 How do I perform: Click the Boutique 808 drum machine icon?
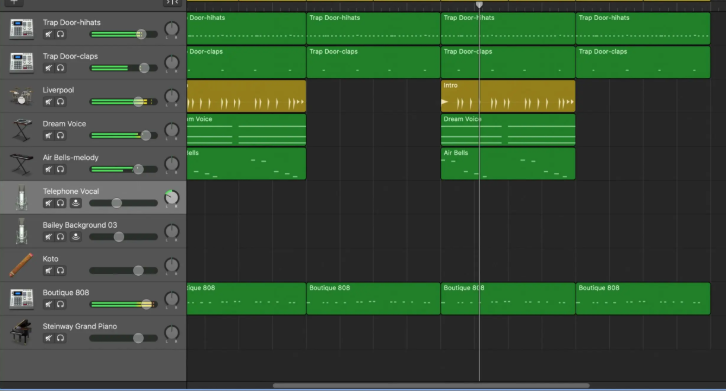point(21,299)
